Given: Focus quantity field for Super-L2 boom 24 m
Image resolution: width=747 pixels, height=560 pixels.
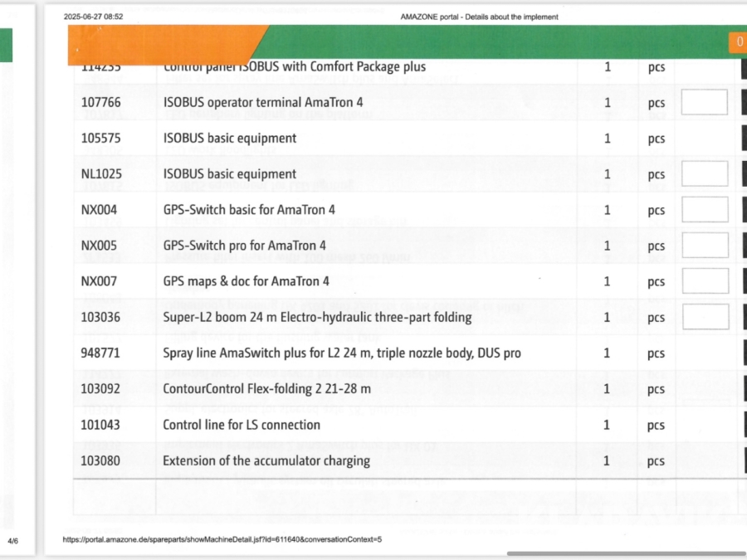Looking at the screenshot, I should click(x=704, y=317).
